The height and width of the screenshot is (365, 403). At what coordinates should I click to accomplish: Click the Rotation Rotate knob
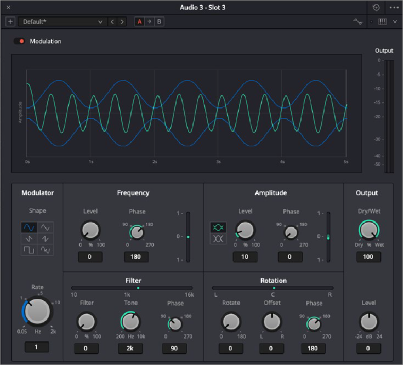(x=231, y=322)
